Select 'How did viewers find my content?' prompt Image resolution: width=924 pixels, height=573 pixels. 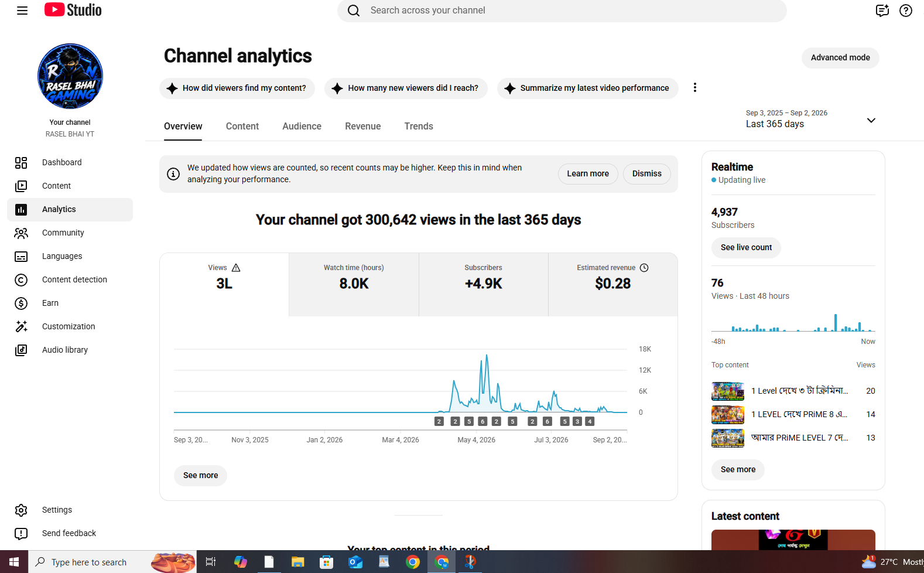237,88
